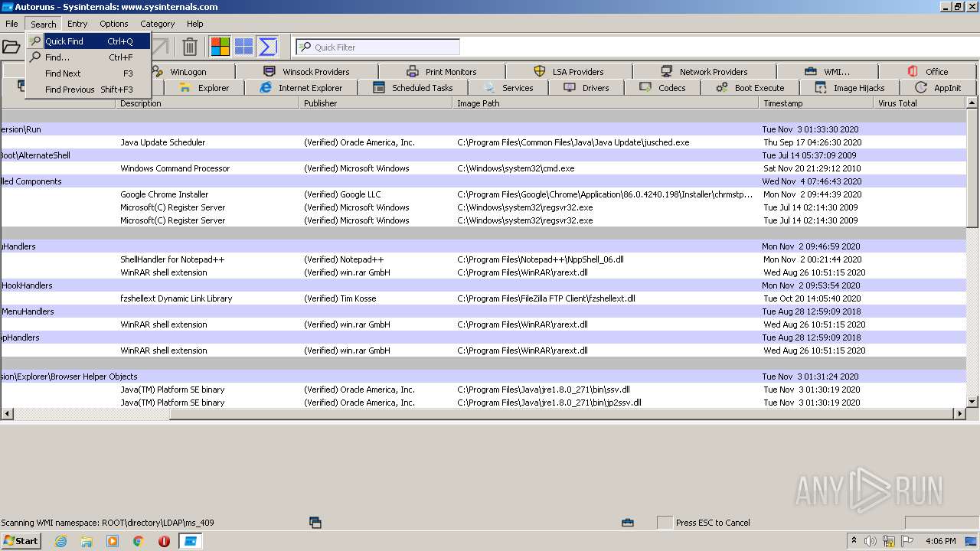Sort by the Image Path column header

(606, 103)
